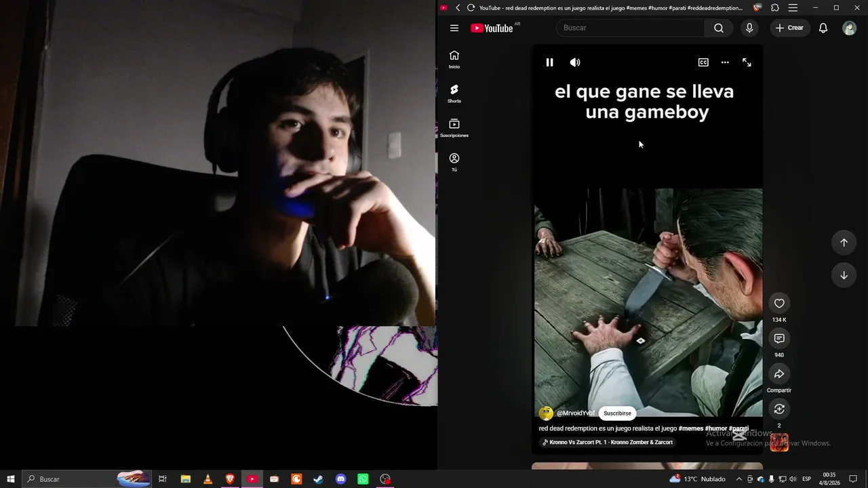Screen dimensions: 868x488
Task: Subscribe with the Suscribirse button
Action: [617, 413]
